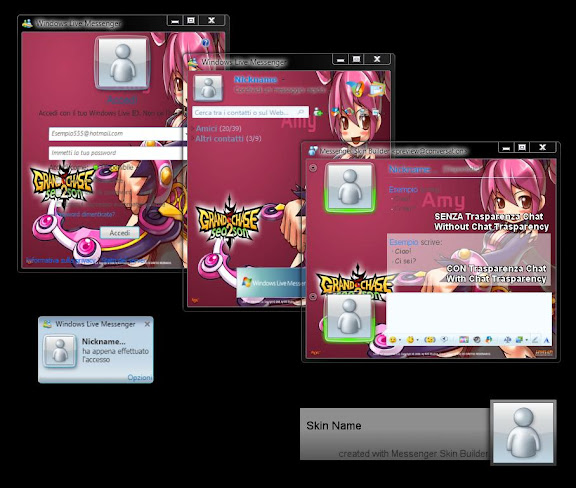This screenshot has width=576, height=488.
Task: Click contact's display picture in chat window
Action: pyautogui.click(x=350, y=188)
